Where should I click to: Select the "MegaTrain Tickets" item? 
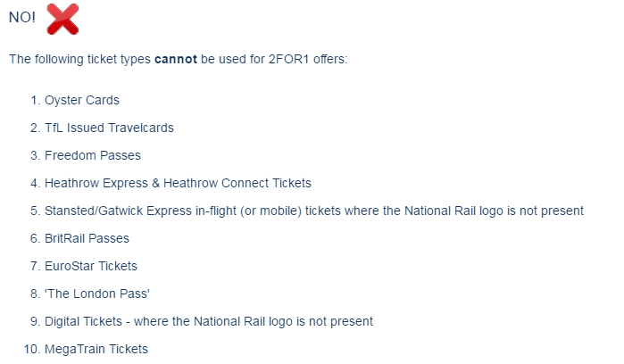pos(96,349)
